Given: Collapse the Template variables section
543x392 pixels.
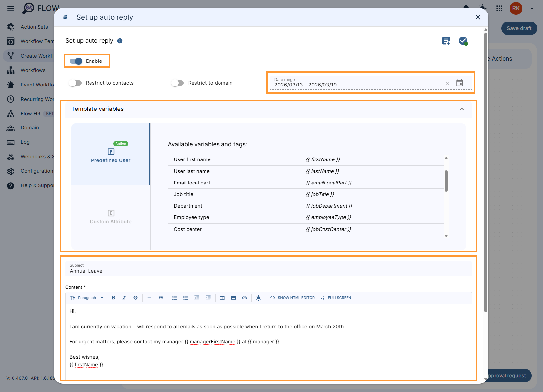Looking at the screenshot, I should [462, 109].
